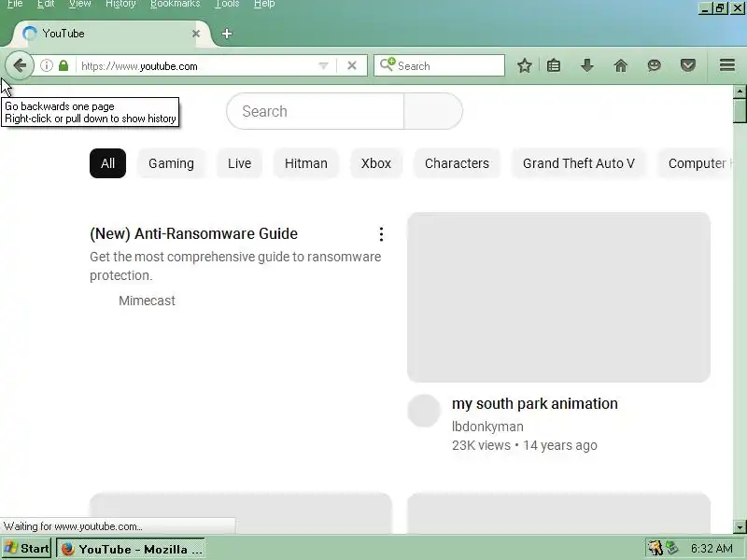Go to the Home page icon
This screenshot has width=747, height=560.
[621, 65]
